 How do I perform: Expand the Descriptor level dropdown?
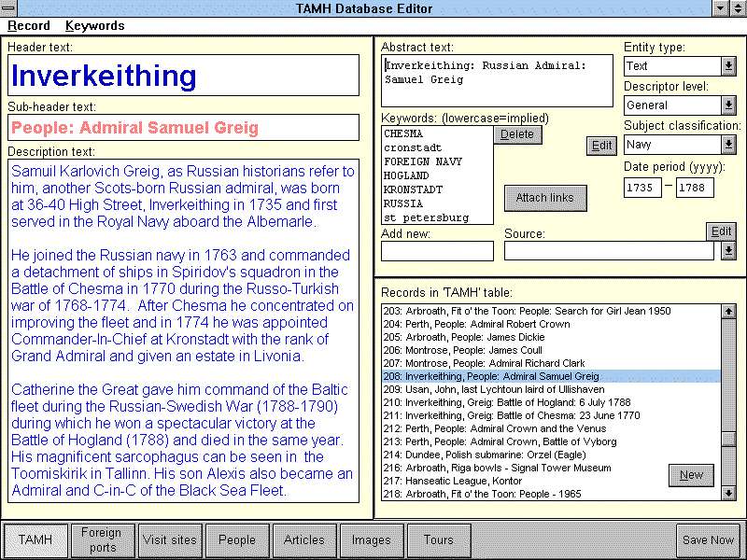click(728, 105)
